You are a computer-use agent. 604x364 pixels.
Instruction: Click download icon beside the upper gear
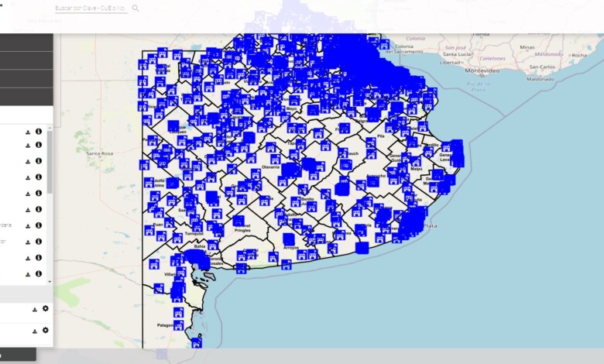[35, 309]
